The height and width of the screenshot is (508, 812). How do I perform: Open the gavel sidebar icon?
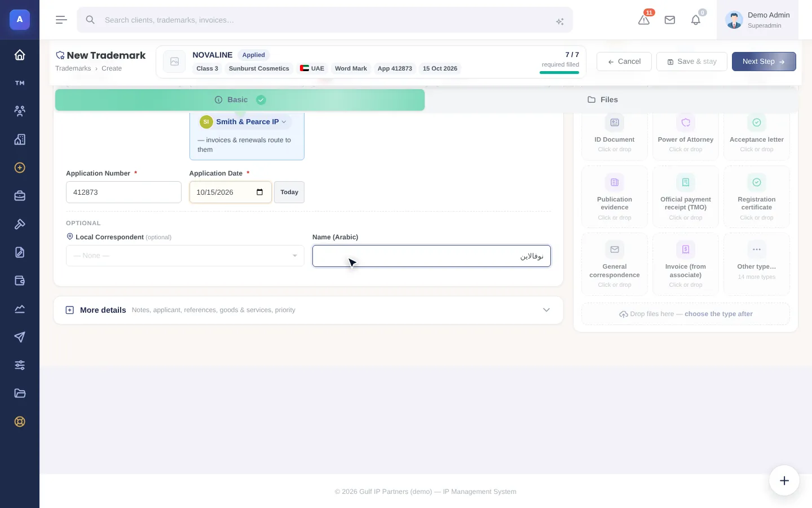point(20,224)
